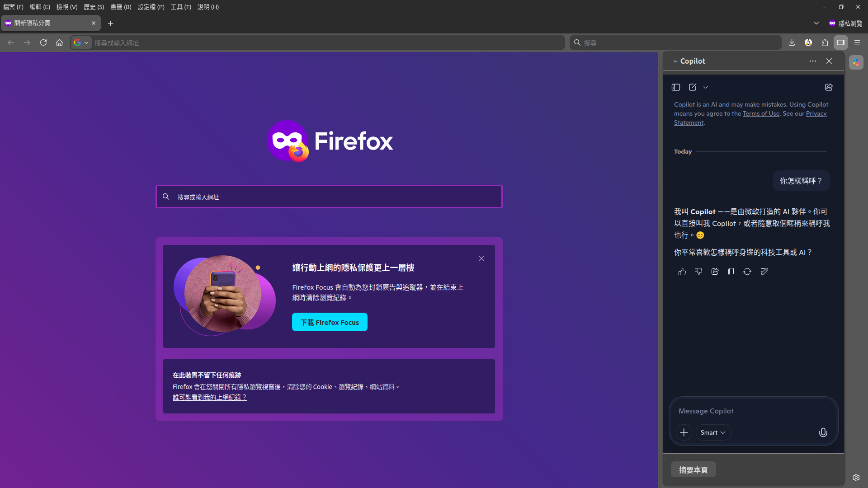Close the 開新隱私分頁 tab
Image resolution: width=868 pixels, height=488 pixels.
point(94,23)
